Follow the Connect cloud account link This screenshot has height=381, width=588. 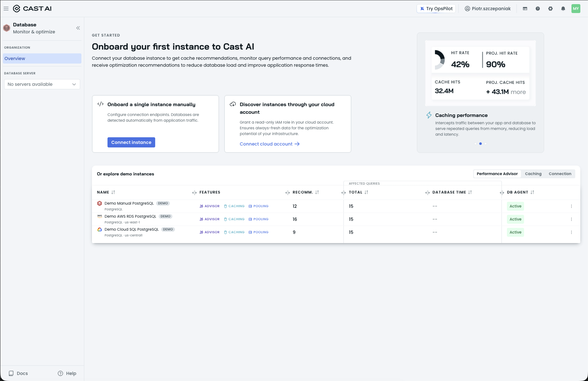point(270,144)
